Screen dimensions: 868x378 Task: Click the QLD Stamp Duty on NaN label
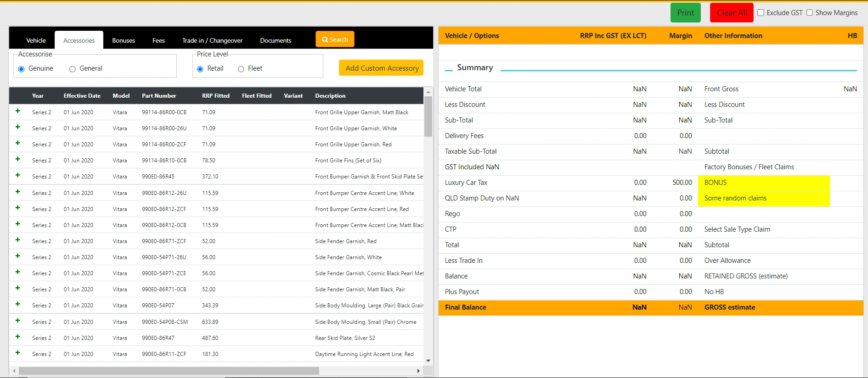(x=482, y=198)
